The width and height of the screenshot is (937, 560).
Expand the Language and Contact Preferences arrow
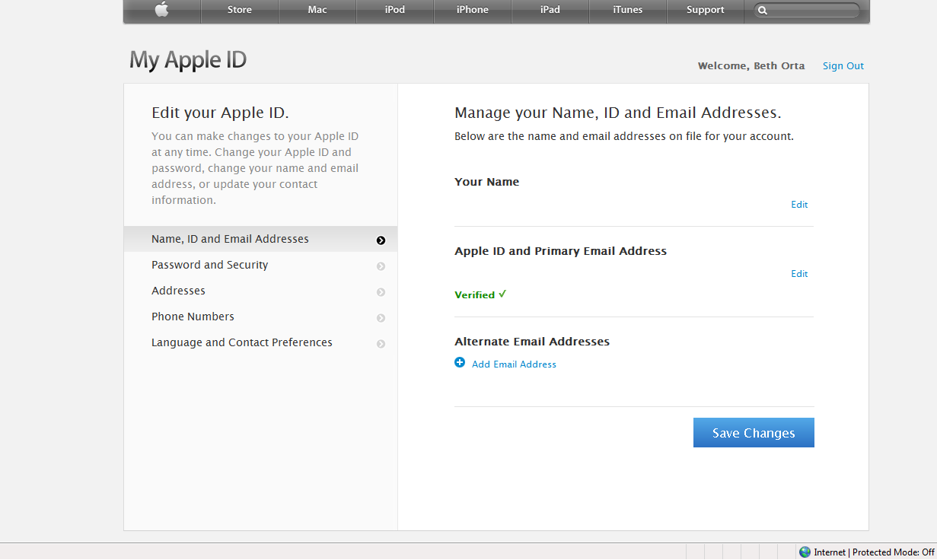point(381,343)
